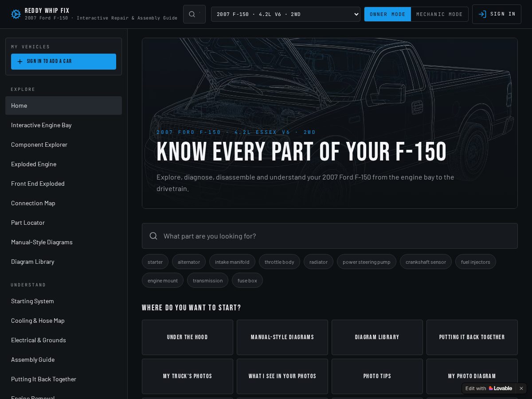Open the My Truck's Photos card
Image resolution: width=532 pixels, height=399 pixels.
tap(188, 376)
